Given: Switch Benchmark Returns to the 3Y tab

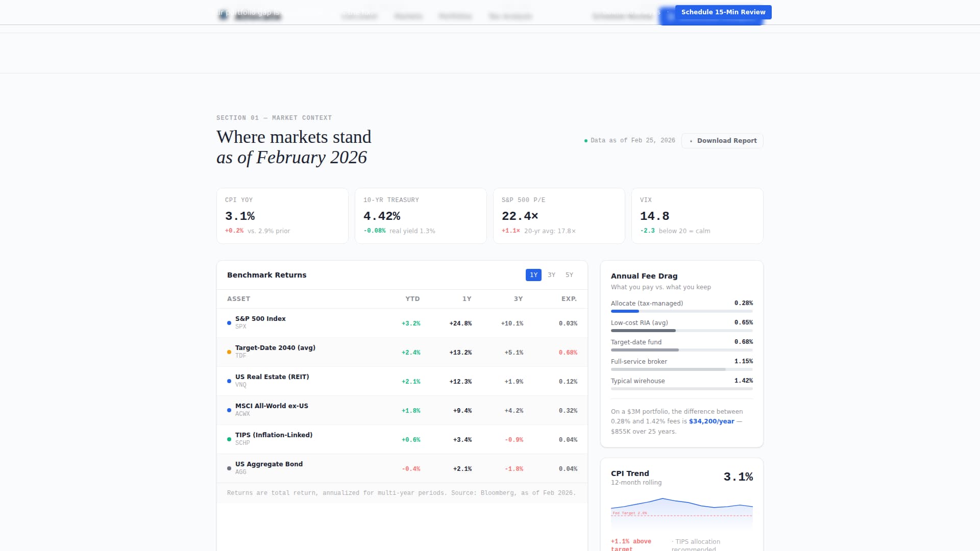Looking at the screenshot, I should click(x=551, y=275).
